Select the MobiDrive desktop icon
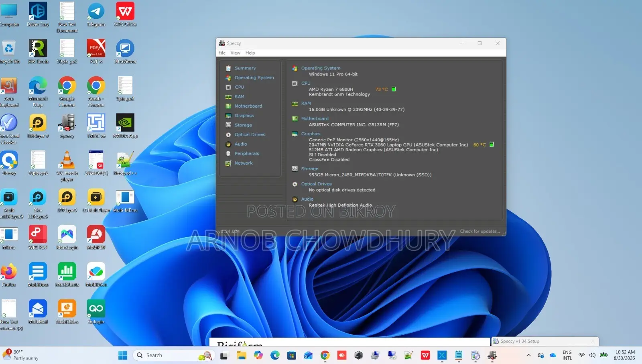The image size is (642, 364). pos(96,275)
